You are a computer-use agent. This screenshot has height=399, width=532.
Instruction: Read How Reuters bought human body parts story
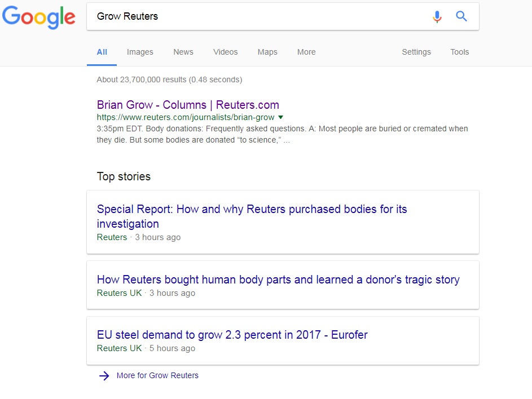[278, 280]
